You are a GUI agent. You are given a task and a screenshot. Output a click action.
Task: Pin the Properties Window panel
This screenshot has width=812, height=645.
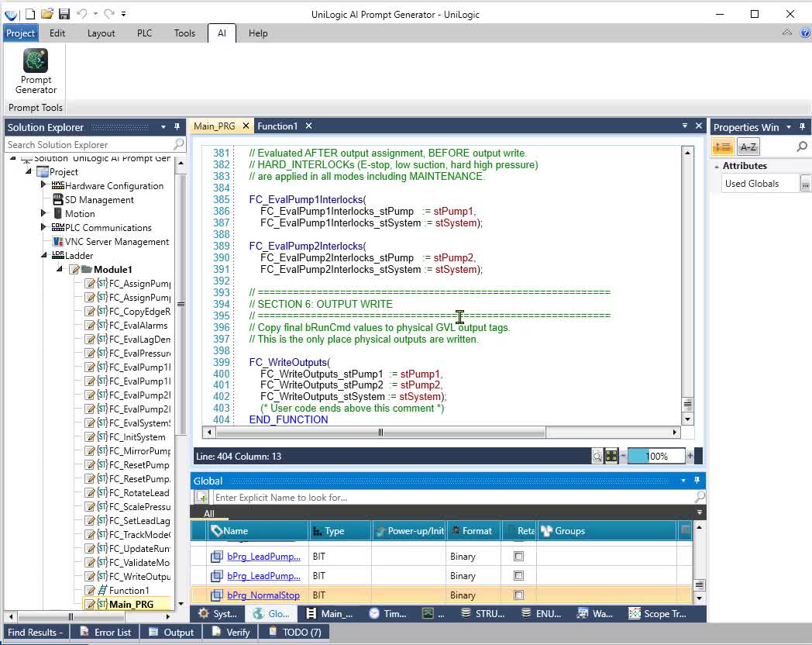pos(802,127)
